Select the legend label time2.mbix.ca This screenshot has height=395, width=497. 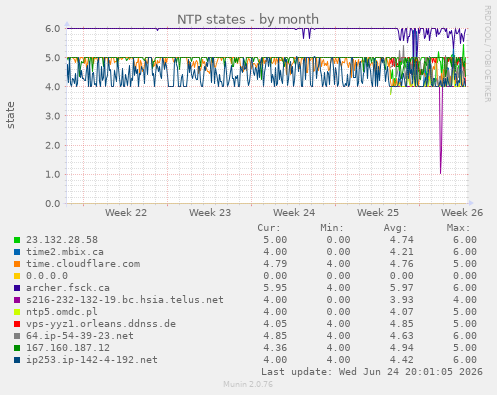tap(65, 252)
